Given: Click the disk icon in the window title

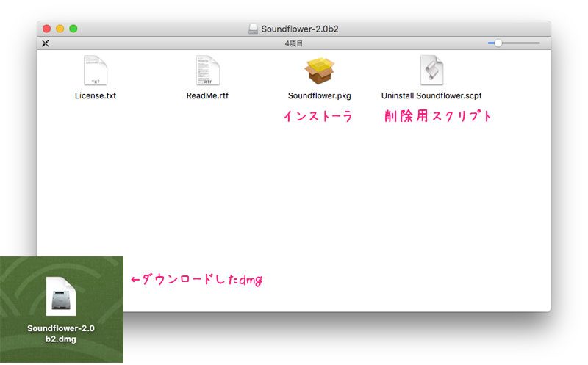Looking at the screenshot, I should [x=253, y=29].
